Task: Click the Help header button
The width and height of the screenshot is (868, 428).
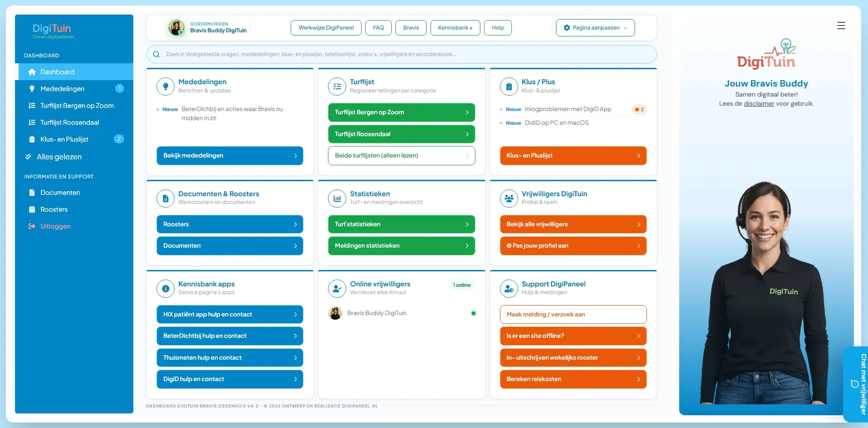Action: click(498, 28)
